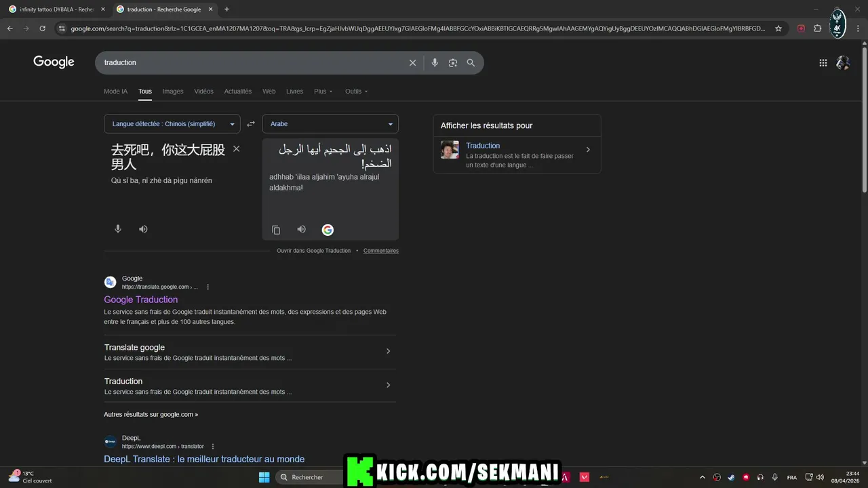Open the Google Traduction result link
The image size is (868, 488).
(141, 300)
